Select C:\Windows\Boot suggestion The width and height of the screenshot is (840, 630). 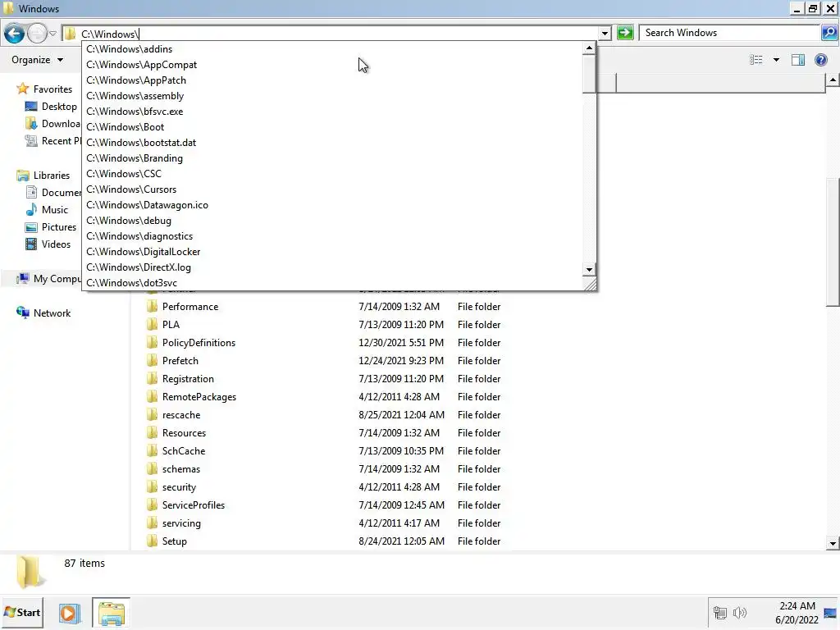click(x=332, y=126)
